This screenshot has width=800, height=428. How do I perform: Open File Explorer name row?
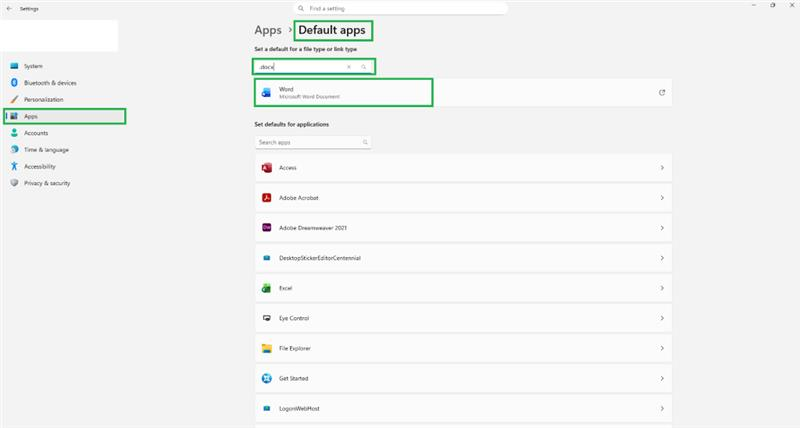(x=463, y=348)
